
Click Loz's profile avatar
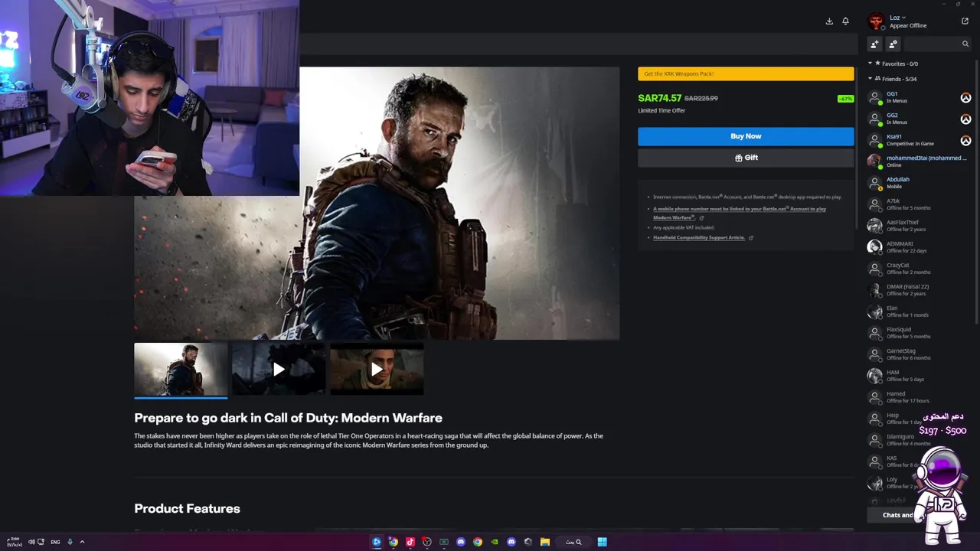(876, 21)
